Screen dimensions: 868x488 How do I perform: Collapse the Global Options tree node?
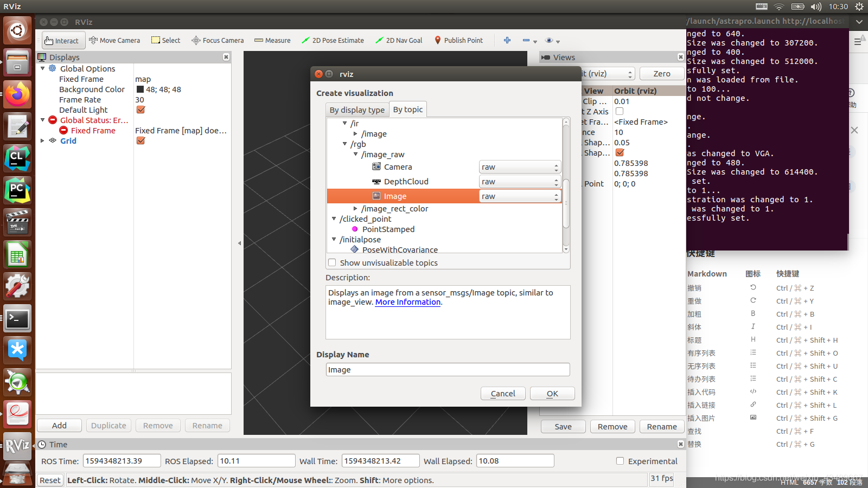pos(43,69)
